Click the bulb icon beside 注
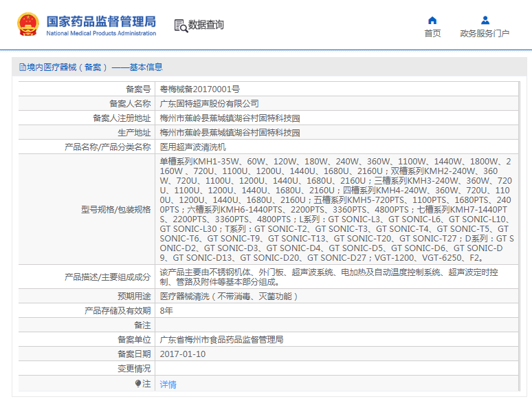Screen dimensions: 532x399 coord(137,384)
